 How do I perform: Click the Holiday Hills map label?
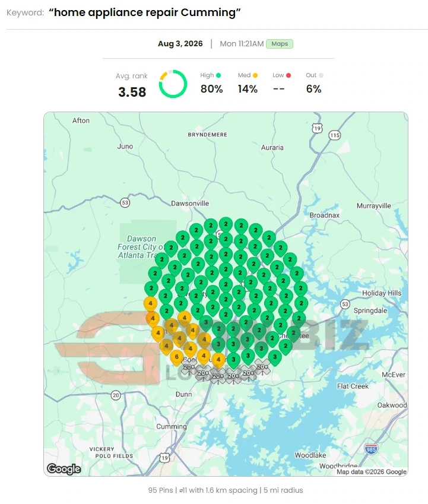point(382,293)
